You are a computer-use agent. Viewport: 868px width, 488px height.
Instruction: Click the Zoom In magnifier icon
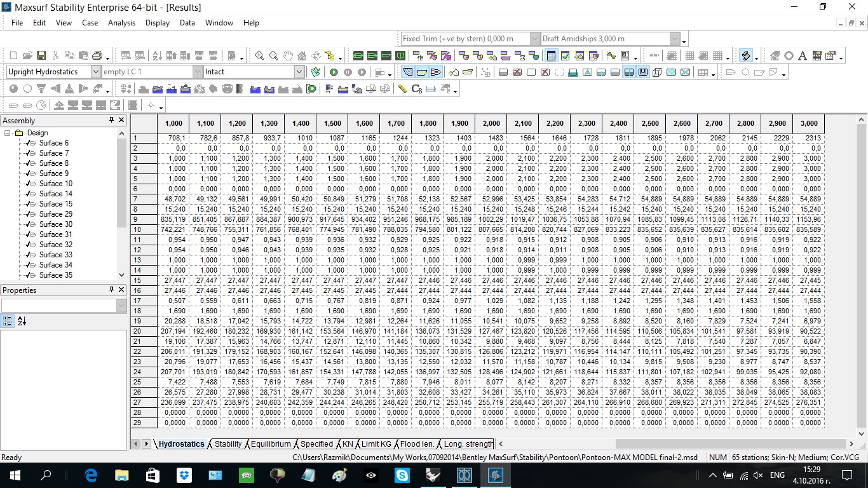click(259, 56)
